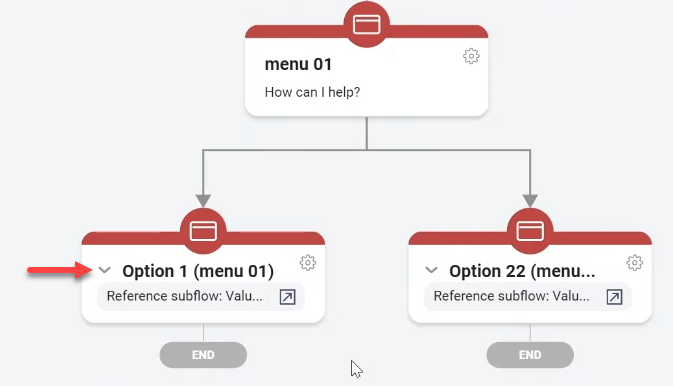Click Reference subflow field in Option 1
This screenshot has height=386, width=673.
pos(201,297)
